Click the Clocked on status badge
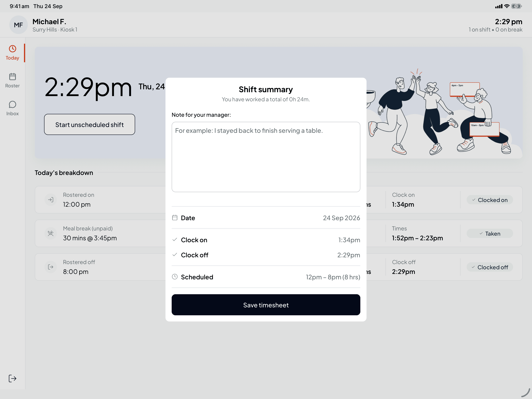The height and width of the screenshot is (399, 532). point(490,200)
